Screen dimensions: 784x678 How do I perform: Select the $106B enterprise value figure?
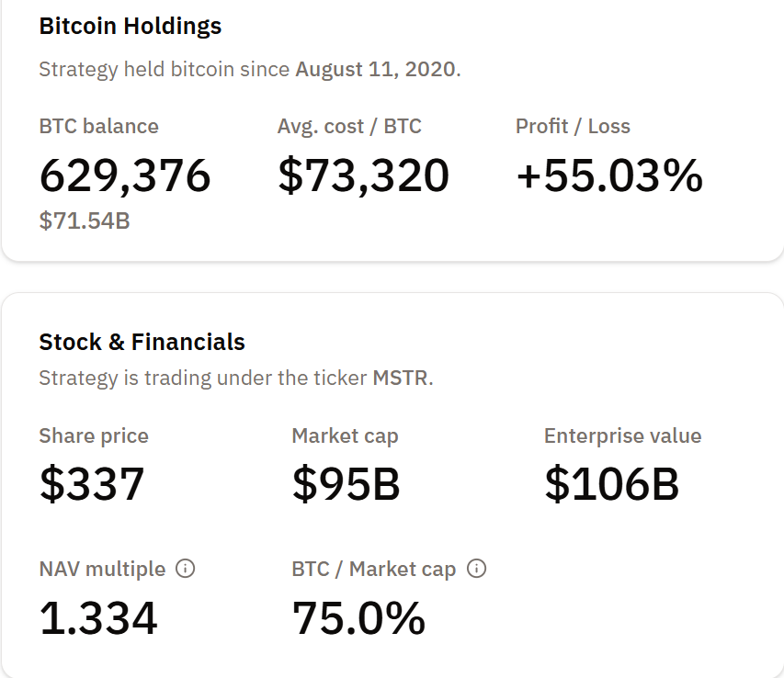coord(611,483)
